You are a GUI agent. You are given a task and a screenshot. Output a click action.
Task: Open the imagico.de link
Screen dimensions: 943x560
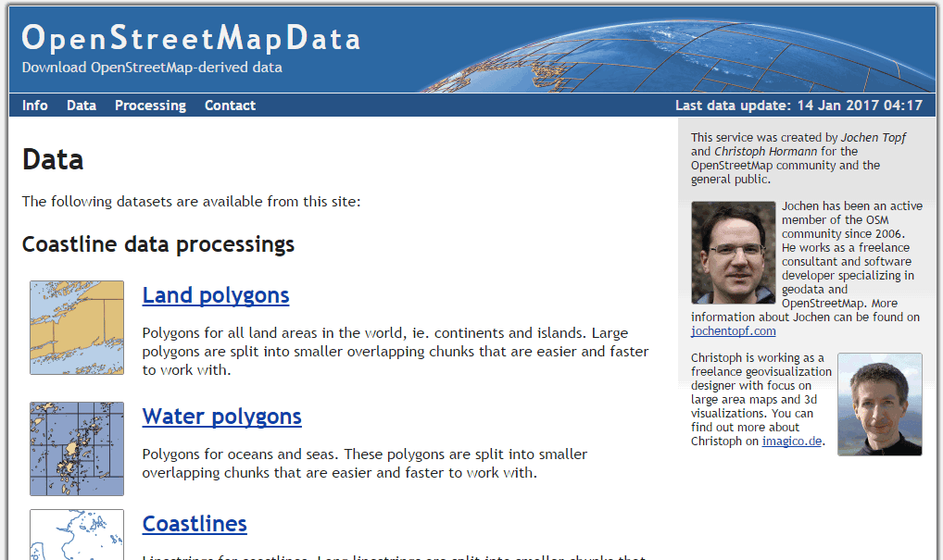pyautogui.click(x=791, y=441)
